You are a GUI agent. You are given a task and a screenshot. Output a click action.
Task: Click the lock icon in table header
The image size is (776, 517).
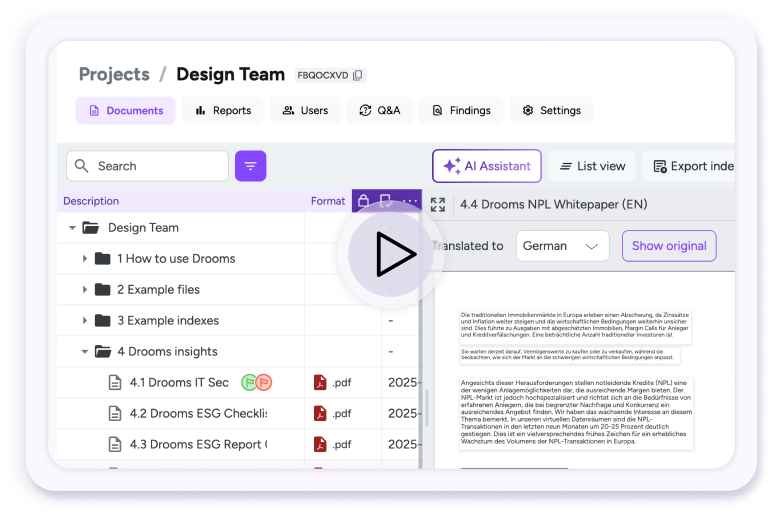point(364,201)
